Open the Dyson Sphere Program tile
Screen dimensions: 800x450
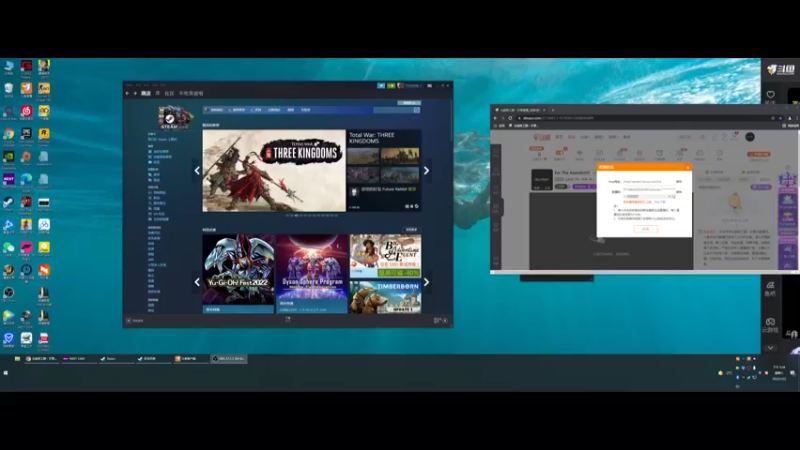(x=312, y=273)
